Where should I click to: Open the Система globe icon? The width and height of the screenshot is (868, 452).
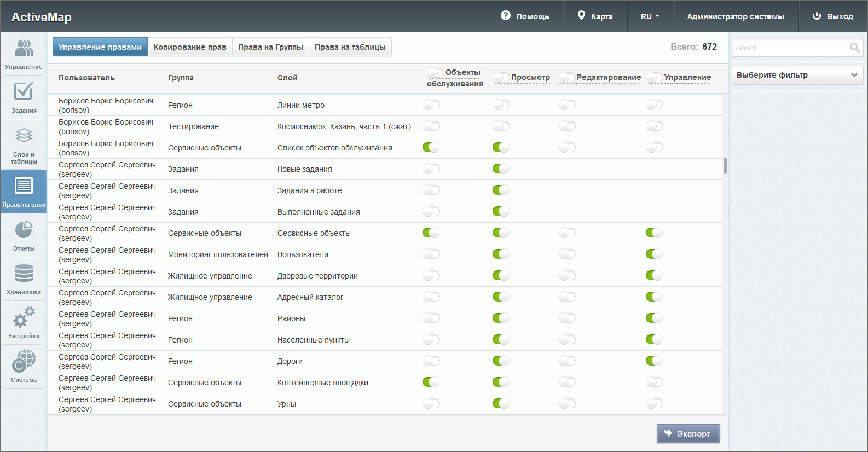click(x=24, y=361)
